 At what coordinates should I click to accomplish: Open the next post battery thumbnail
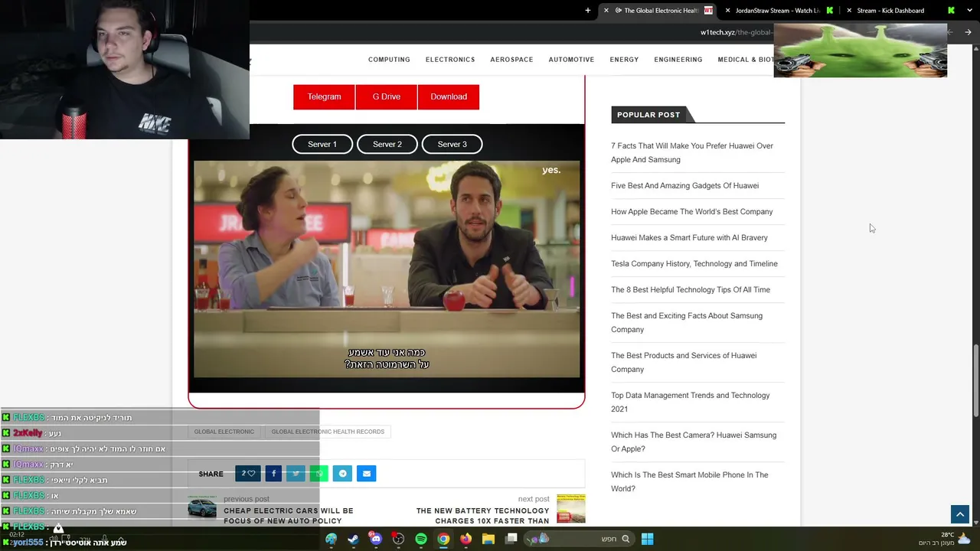pyautogui.click(x=571, y=508)
